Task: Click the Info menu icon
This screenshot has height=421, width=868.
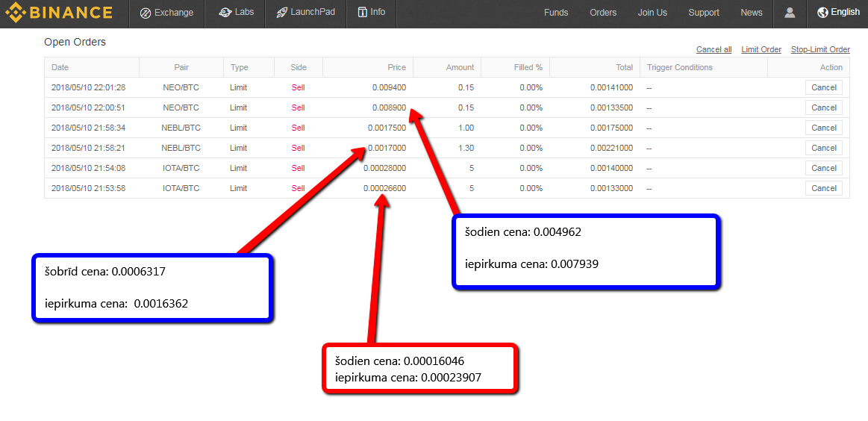Action: pos(362,12)
